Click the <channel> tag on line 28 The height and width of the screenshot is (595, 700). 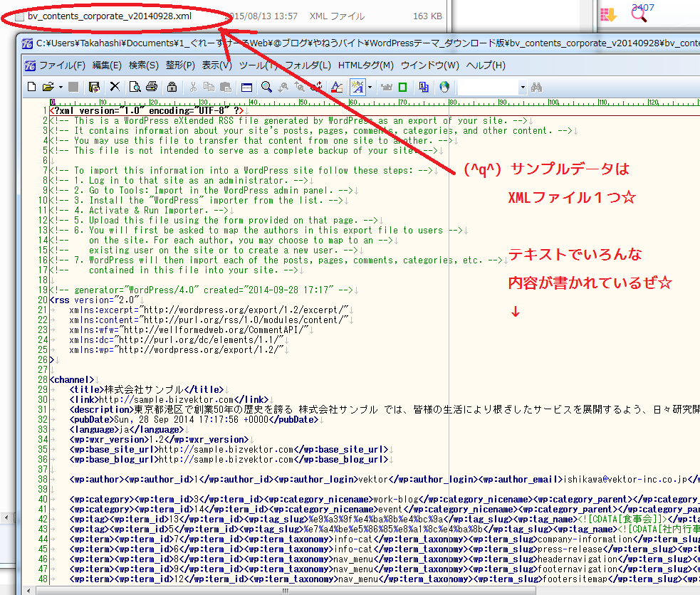point(72,379)
